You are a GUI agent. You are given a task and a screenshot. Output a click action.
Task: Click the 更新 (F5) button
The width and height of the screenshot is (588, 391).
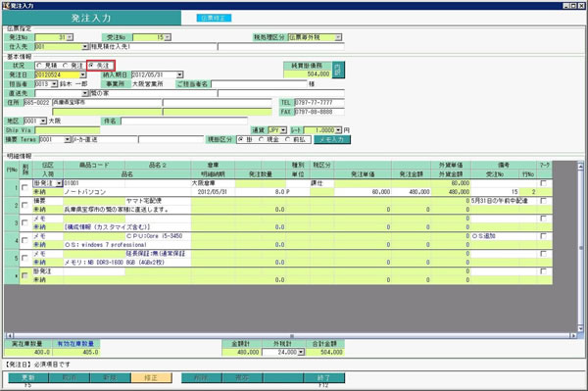28,377
